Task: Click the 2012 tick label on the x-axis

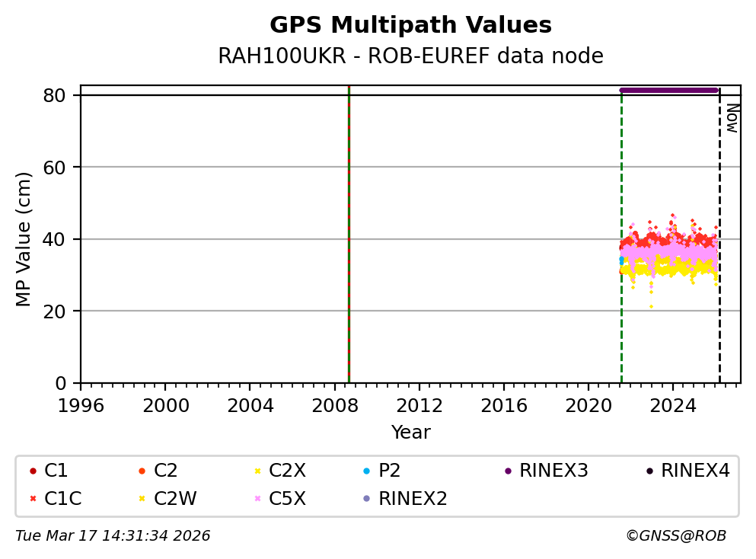Action: click(419, 404)
